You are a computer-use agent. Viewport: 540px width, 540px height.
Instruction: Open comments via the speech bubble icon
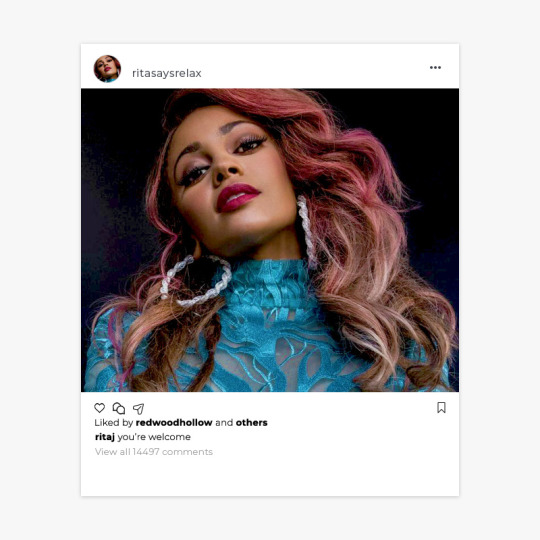click(119, 408)
